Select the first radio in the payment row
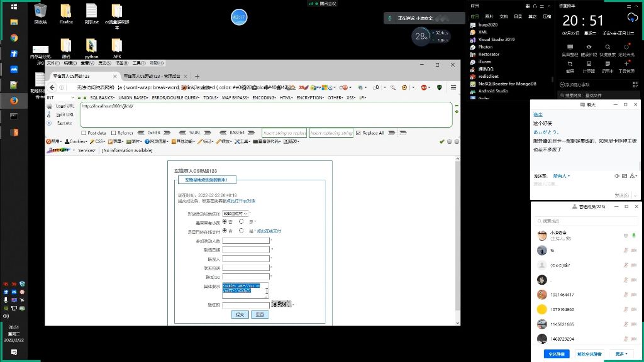Image resolution: width=644 pixels, height=362 pixels. [x=225, y=231]
